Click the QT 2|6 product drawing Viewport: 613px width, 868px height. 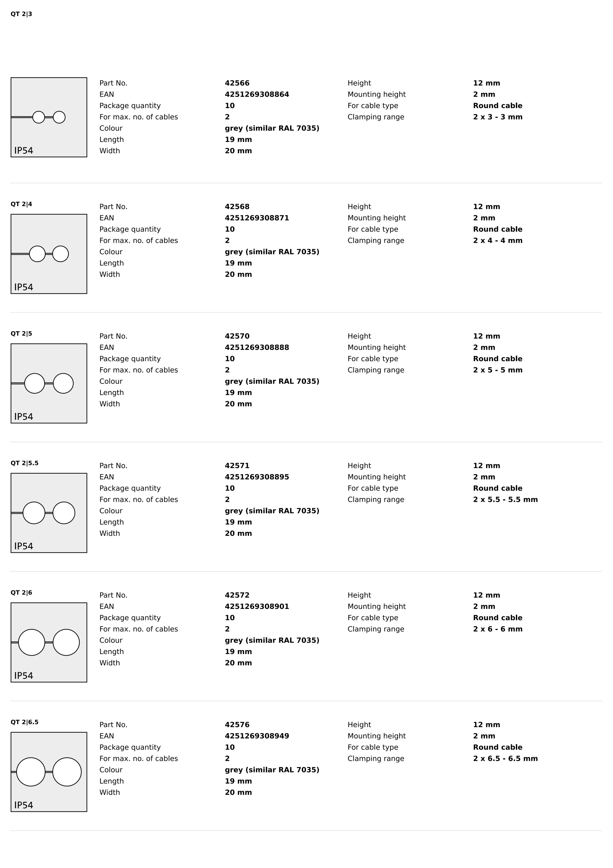click(49, 642)
